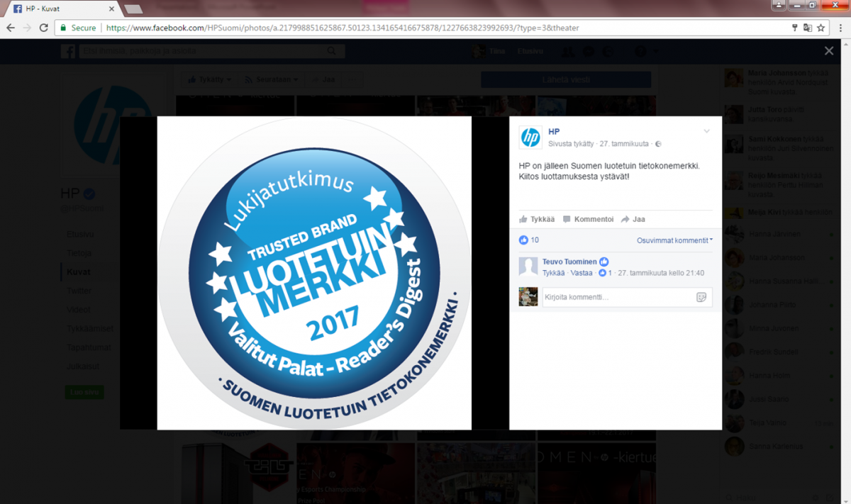Click the comment timestamp 27. tammikuuta kello 21:40
Image resolution: width=851 pixels, height=504 pixels.
pos(661,273)
